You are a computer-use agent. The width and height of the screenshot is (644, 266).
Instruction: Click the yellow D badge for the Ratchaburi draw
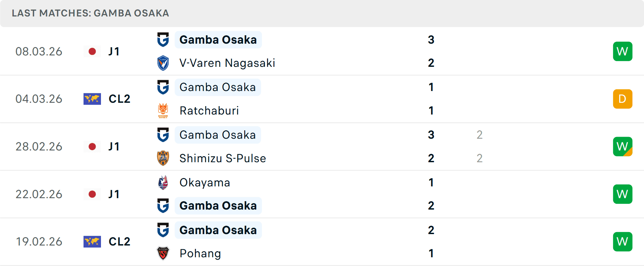click(623, 99)
